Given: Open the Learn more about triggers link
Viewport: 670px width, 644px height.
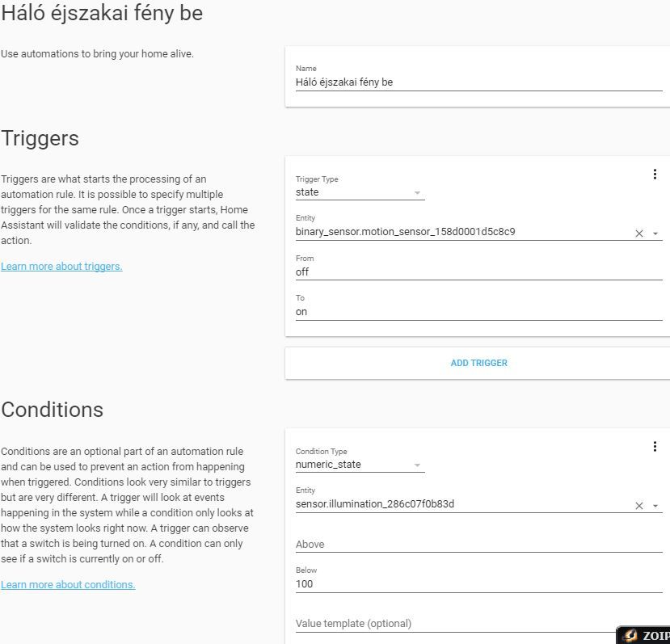Looking at the screenshot, I should (61, 266).
